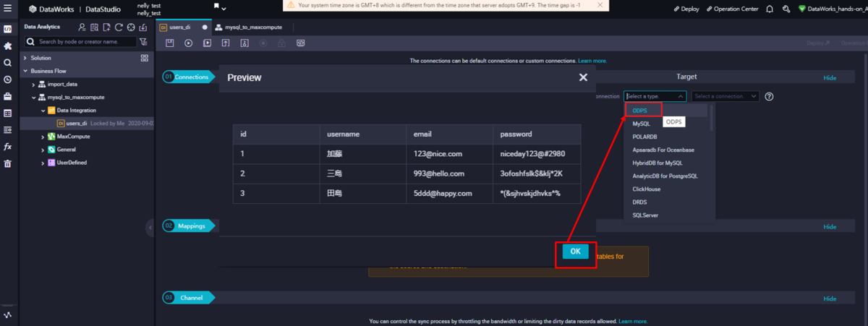Viewport: 868px width, 326px height.
Task: Click the help question mark beside connection dropdown
Action: [x=769, y=96]
